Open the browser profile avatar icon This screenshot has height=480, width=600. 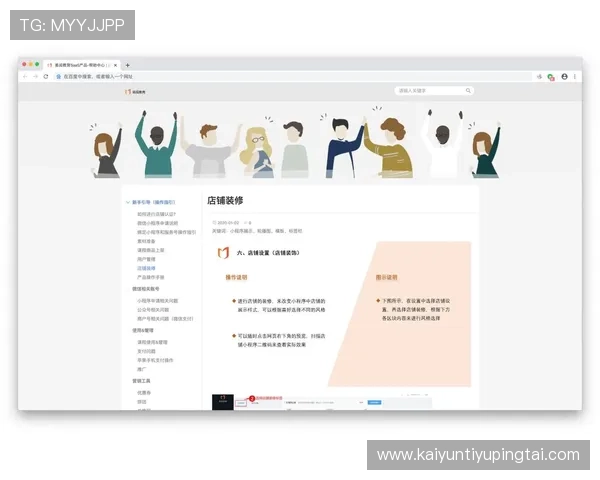point(564,77)
